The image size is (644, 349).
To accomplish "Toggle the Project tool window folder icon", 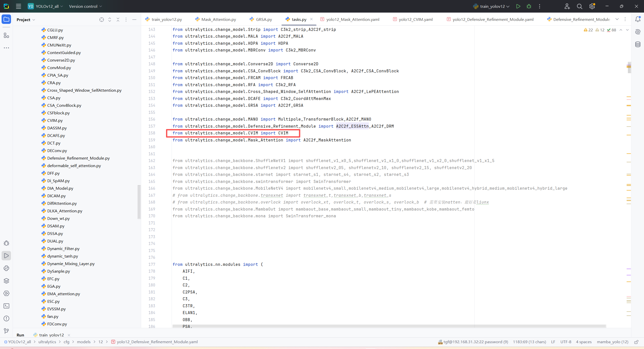I will pyautogui.click(x=6, y=19).
